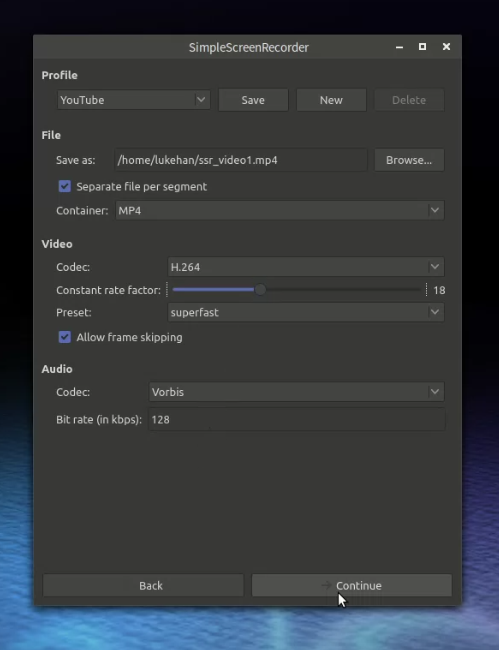This screenshot has height=650, width=499.
Task: Open the Browse... file dialog
Action: [409, 160]
